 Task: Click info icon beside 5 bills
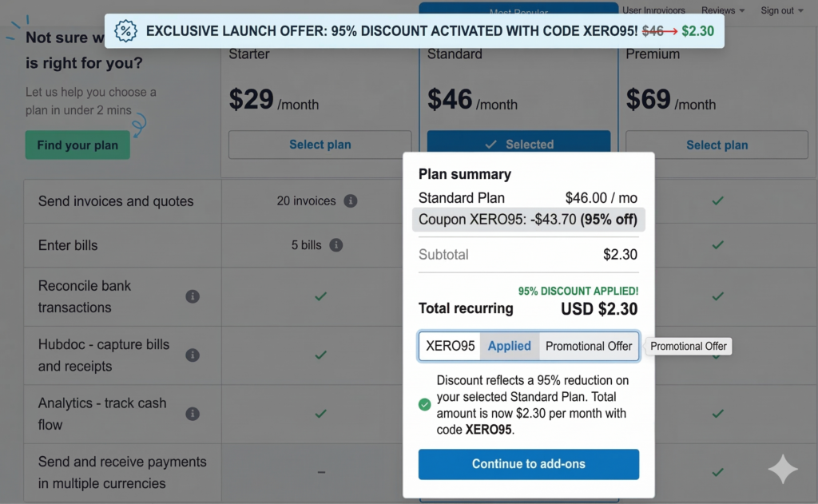coord(336,245)
